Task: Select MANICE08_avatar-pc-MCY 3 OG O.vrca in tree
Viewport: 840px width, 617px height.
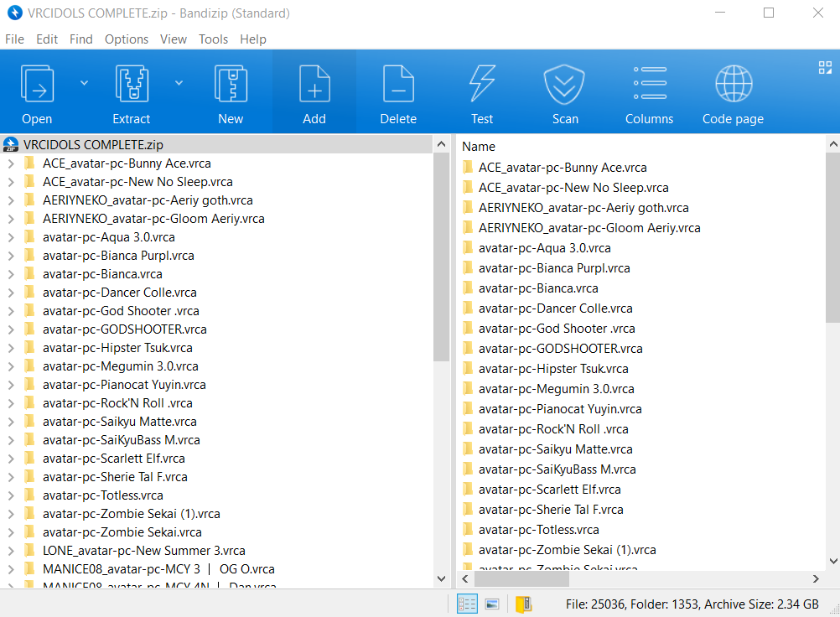Action: click(x=158, y=568)
